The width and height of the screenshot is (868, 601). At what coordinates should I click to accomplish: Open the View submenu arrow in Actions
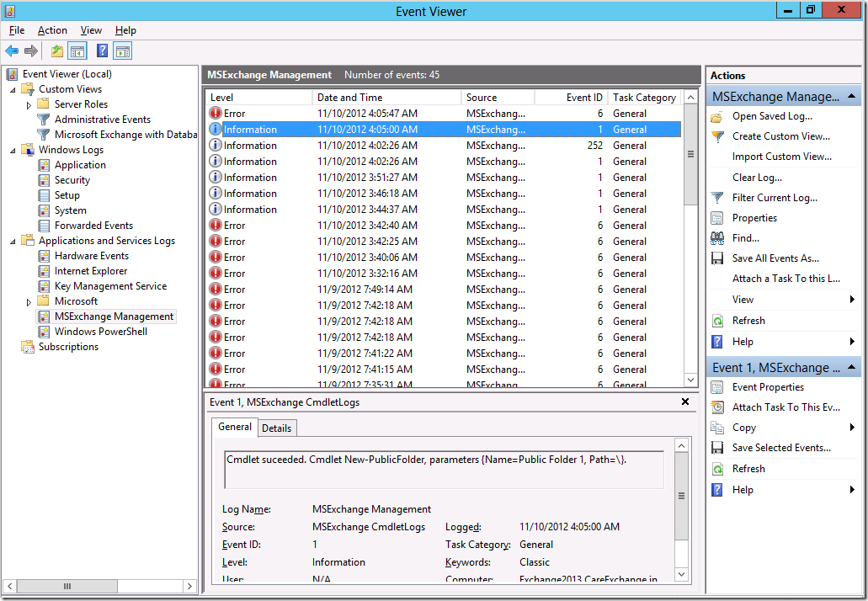pos(853,300)
